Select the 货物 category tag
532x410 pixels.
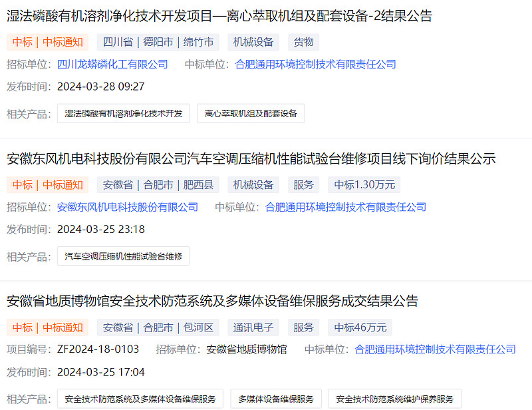tap(303, 42)
